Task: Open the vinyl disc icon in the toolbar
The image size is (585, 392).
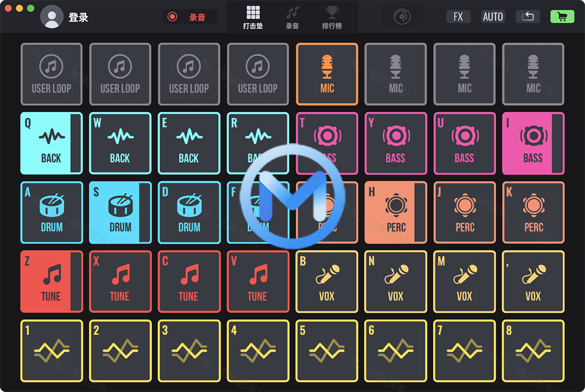Action: click(x=403, y=16)
